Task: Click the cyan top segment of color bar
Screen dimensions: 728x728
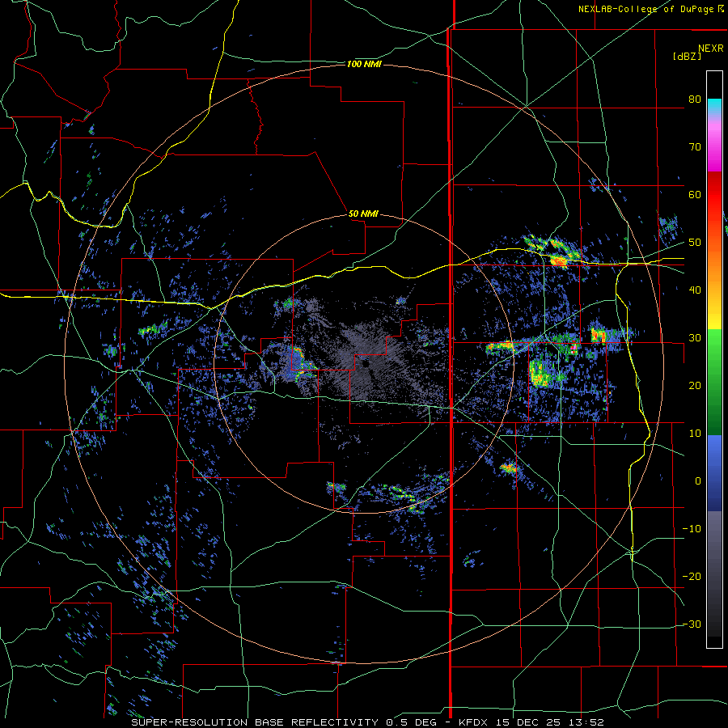Action: tap(714, 108)
